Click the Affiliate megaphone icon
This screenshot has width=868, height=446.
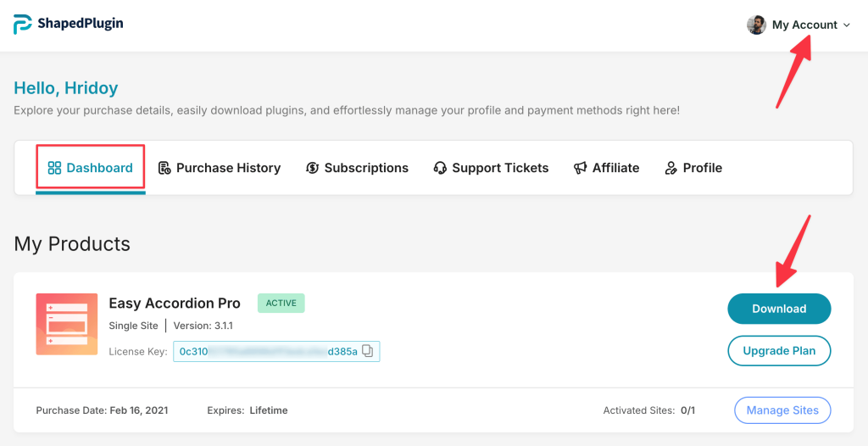(580, 168)
